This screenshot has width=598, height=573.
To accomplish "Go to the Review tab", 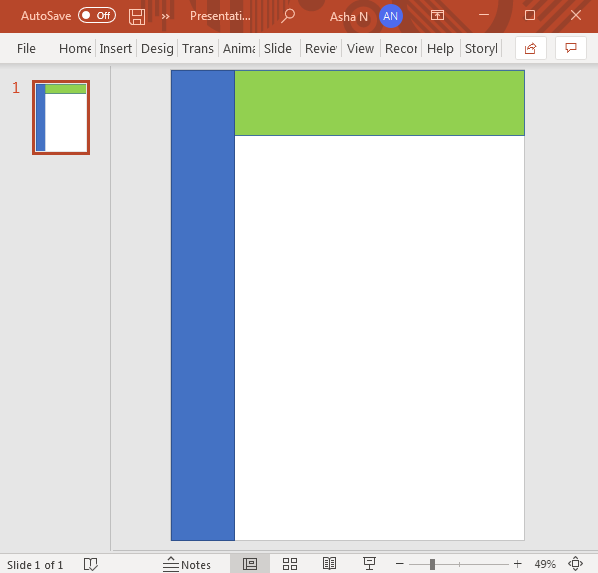I will coord(321,48).
